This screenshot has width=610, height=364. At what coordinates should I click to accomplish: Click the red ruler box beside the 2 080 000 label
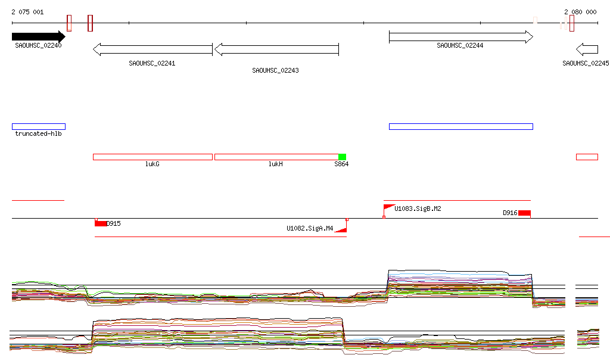[571, 23]
